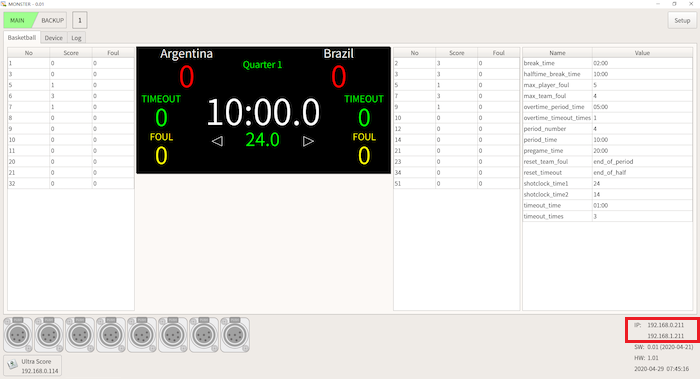
Task: Click the second XLR connector port icon
Action: tap(49, 334)
